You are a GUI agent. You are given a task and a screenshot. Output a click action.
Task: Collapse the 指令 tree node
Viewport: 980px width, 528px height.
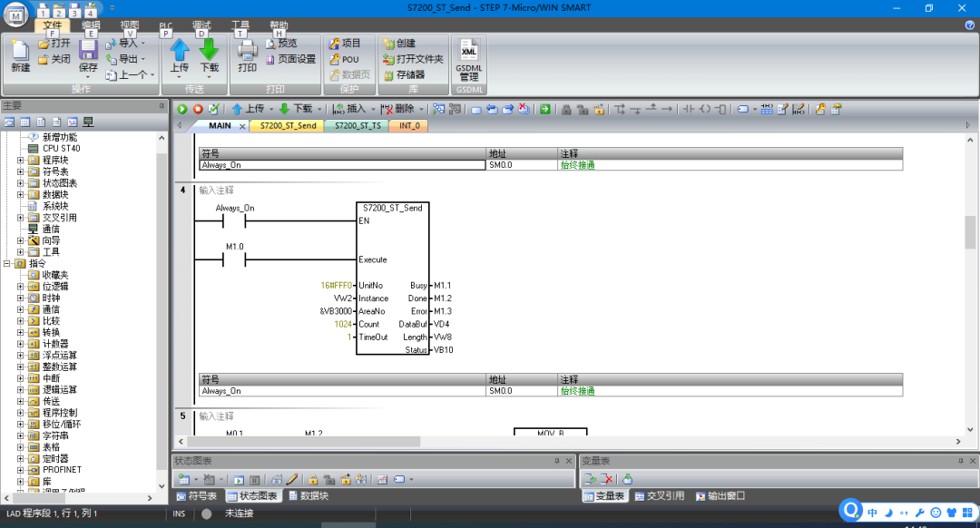[7, 263]
